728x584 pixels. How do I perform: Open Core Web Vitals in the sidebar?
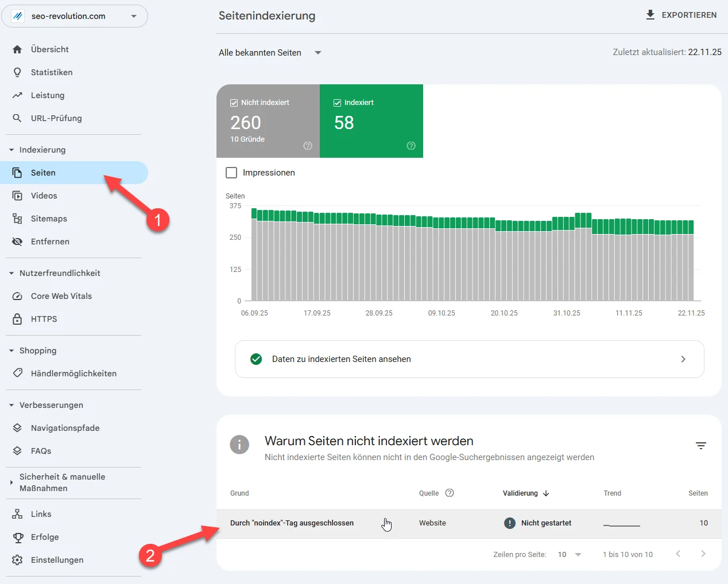pos(74,296)
